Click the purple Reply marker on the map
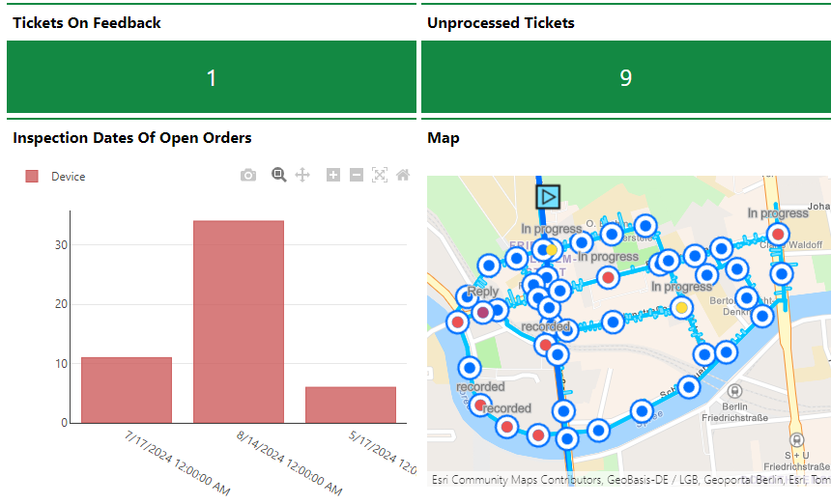This screenshot has width=831, height=504. [x=482, y=312]
